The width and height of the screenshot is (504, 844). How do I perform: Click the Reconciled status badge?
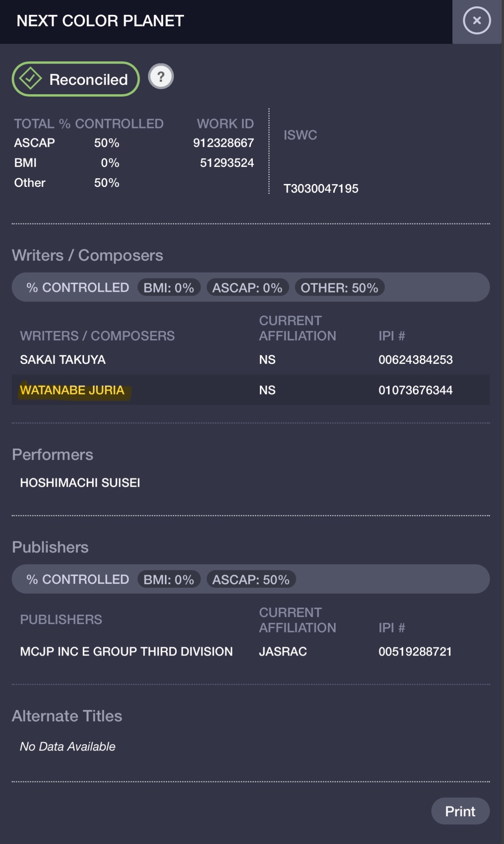click(76, 79)
